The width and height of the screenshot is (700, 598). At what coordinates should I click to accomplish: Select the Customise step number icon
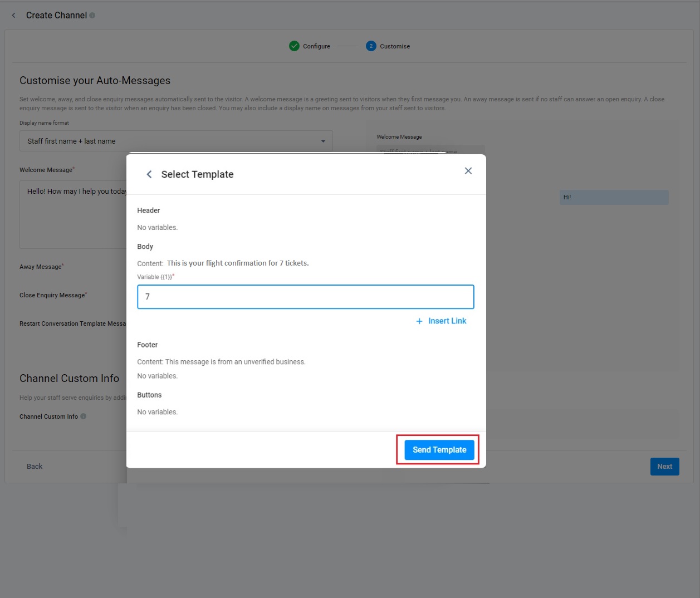click(x=371, y=46)
